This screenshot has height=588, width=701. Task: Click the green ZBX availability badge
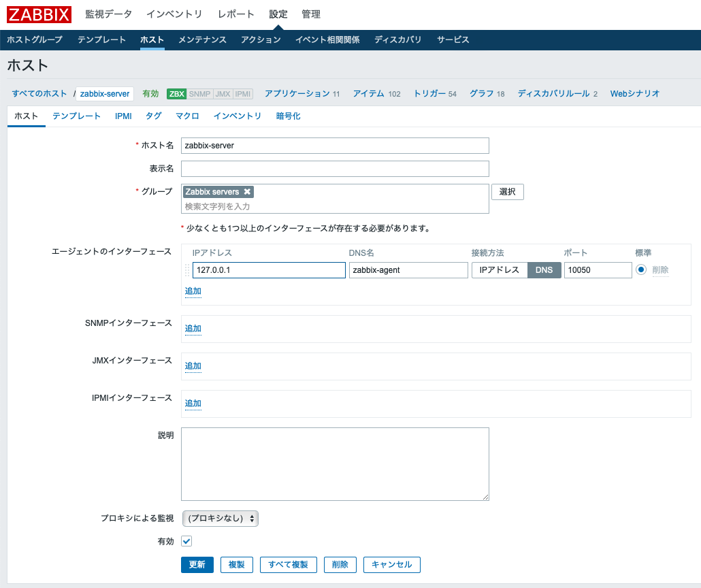pyautogui.click(x=176, y=93)
